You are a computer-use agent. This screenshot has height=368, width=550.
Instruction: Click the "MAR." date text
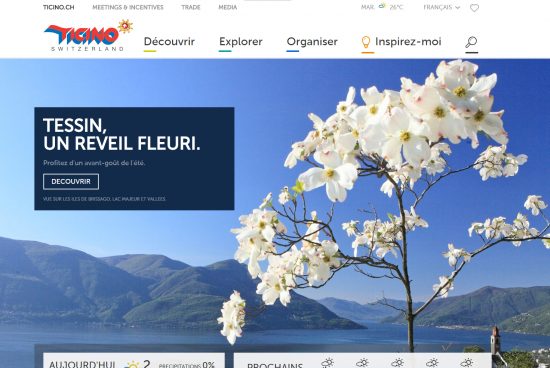[368, 7]
